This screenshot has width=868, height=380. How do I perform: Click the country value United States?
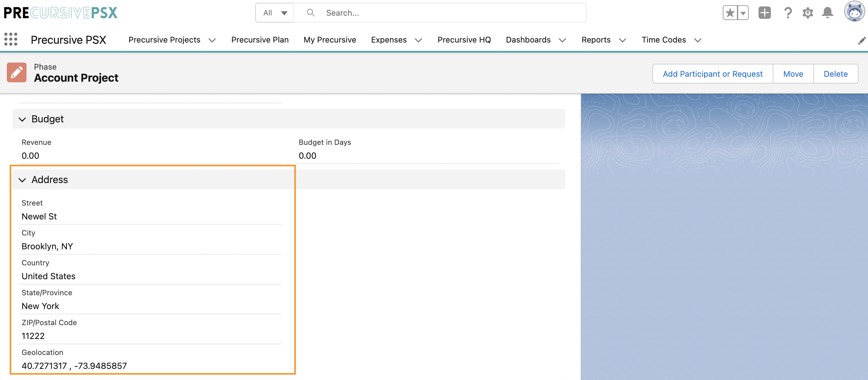48,276
